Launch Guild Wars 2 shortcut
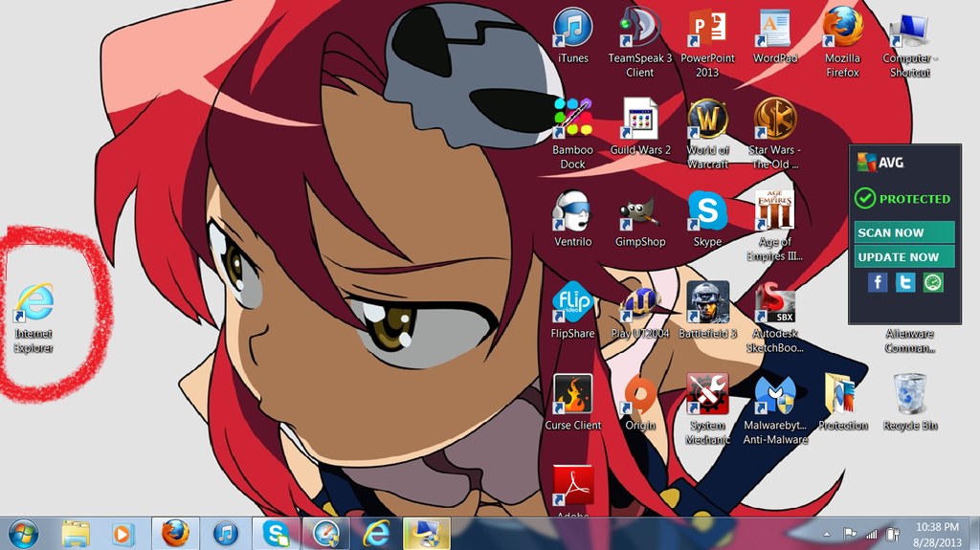980x550 pixels. pos(640,127)
